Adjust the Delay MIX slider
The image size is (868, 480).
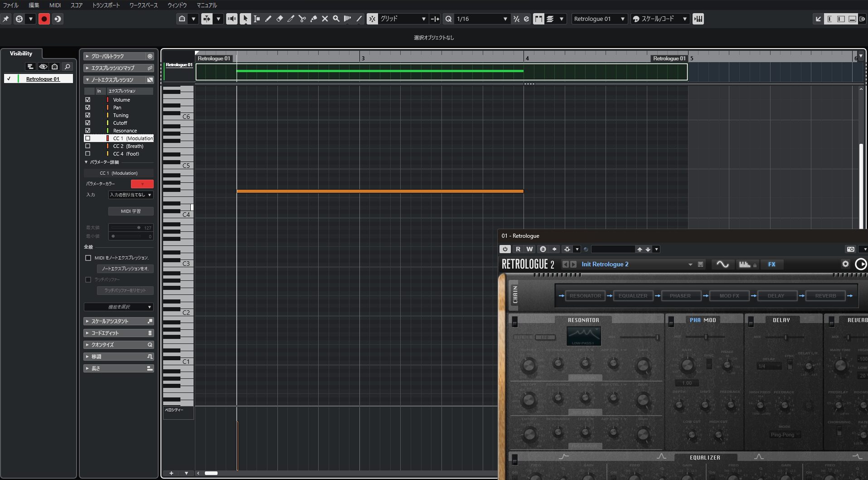[786, 337]
